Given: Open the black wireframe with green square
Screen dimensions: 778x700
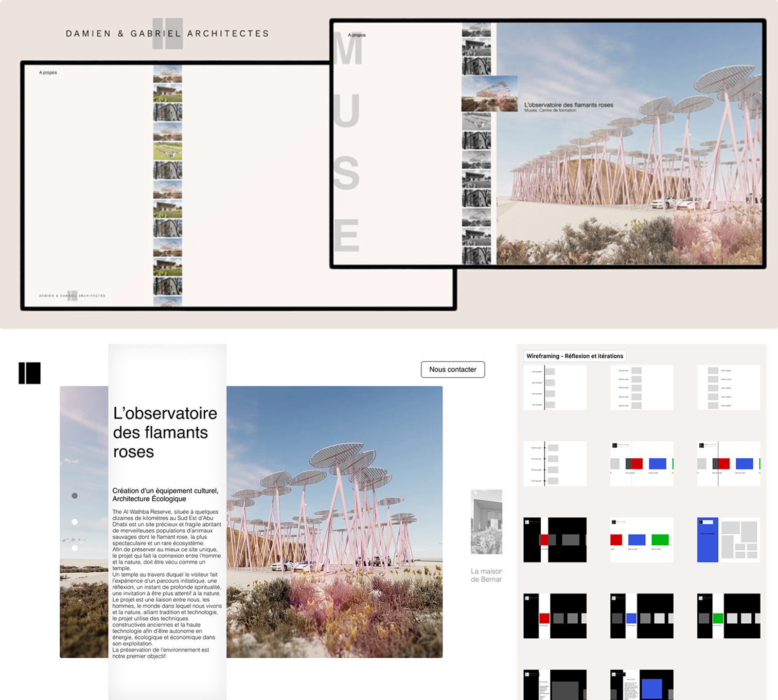Looking at the screenshot, I should tap(728, 616).
